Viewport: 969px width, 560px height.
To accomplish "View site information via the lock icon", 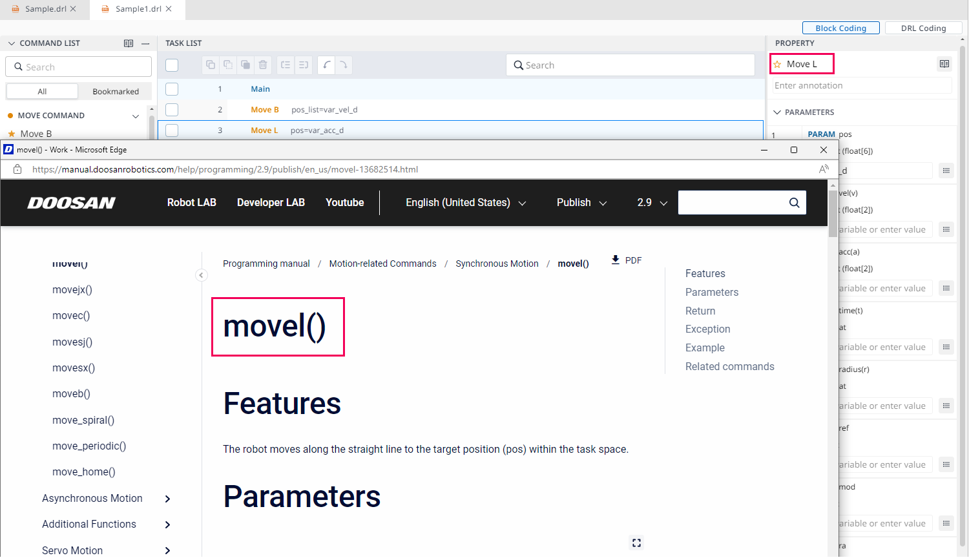I will tap(17, 169).
